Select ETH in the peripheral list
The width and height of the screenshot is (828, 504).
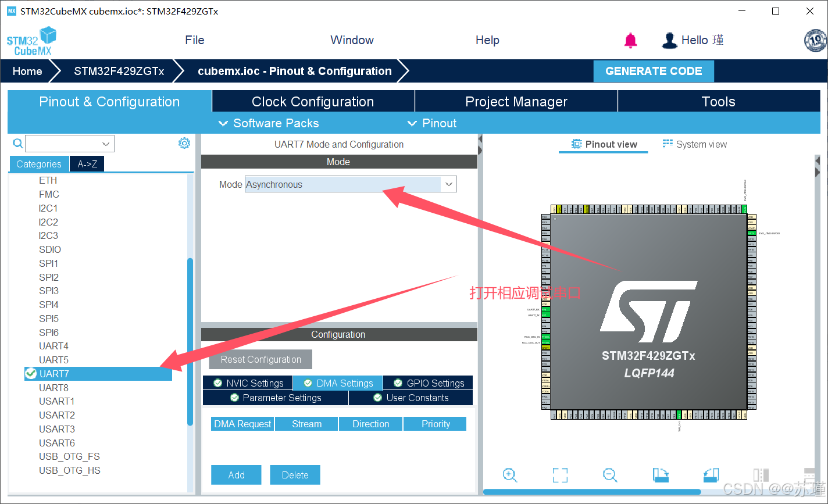[48, 180]
